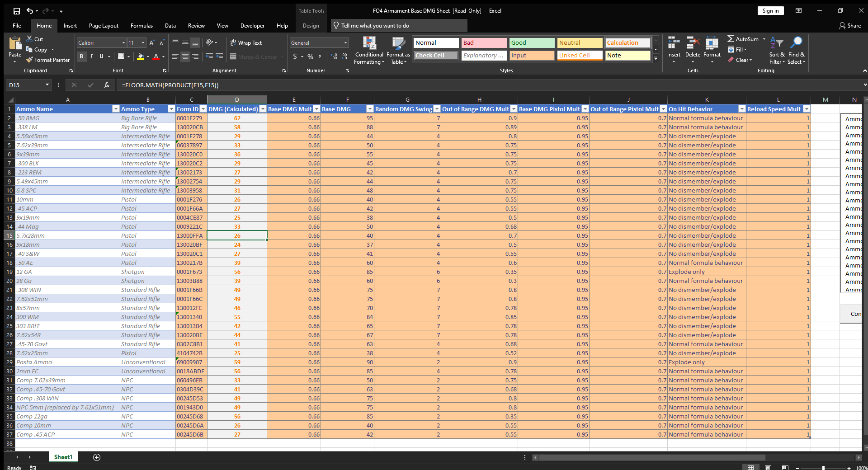
Task: Click the Clear button
Action: point(740,60)
